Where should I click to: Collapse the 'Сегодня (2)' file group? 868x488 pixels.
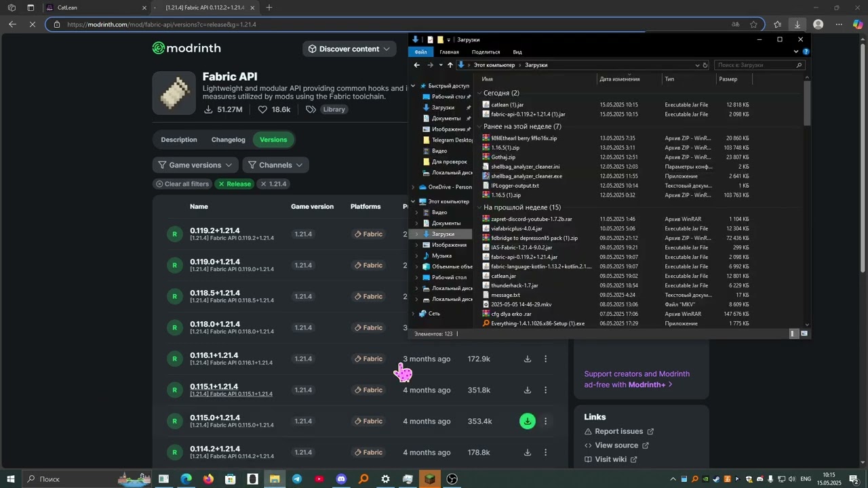pyautogui.click(x=480, y=93)
